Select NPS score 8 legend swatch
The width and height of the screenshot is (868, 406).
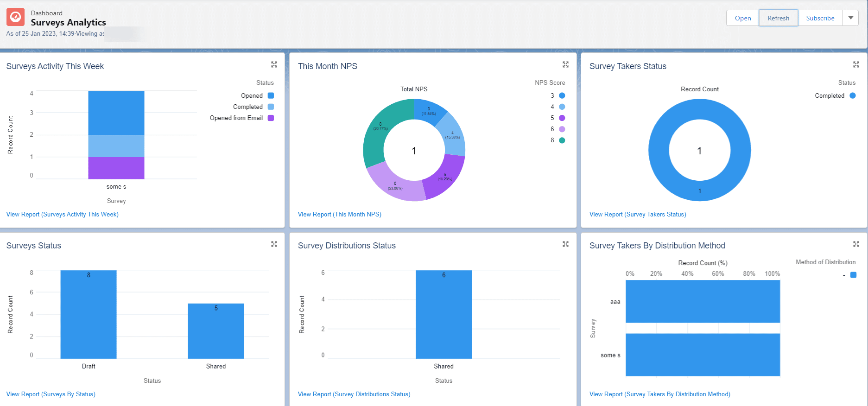pos(562,140)
